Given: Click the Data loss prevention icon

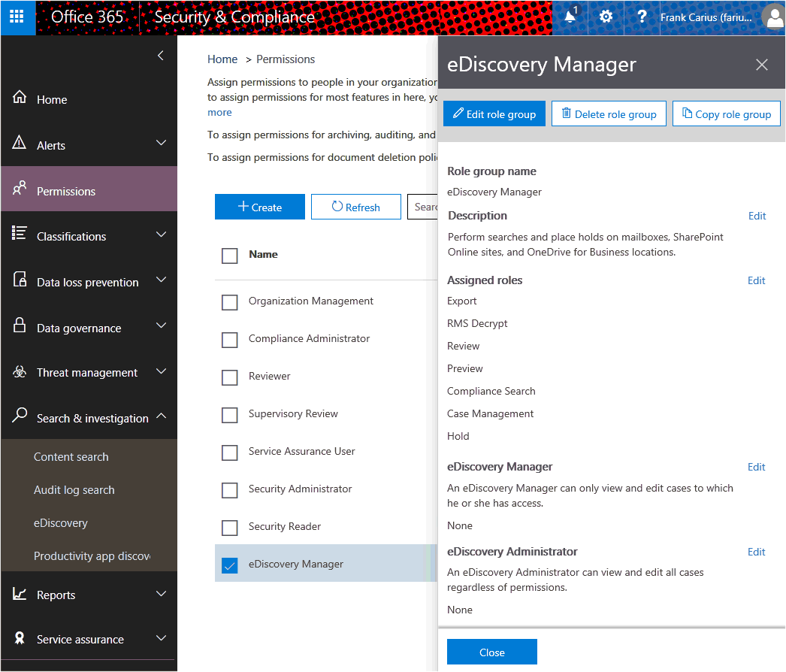Looking at the screenshot, I should coord(20,279).
